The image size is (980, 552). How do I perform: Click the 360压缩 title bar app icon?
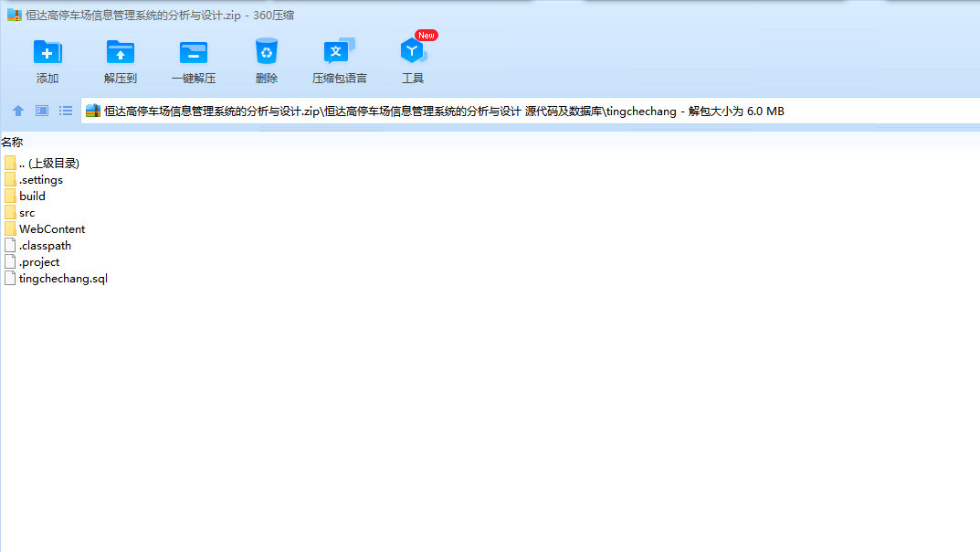point(15,15)
